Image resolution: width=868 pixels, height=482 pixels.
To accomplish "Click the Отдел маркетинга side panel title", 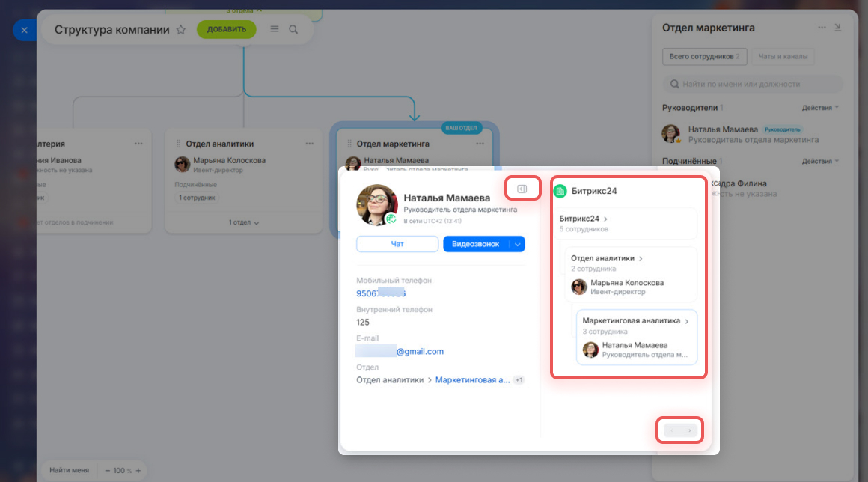I will (x=709, y=28).
